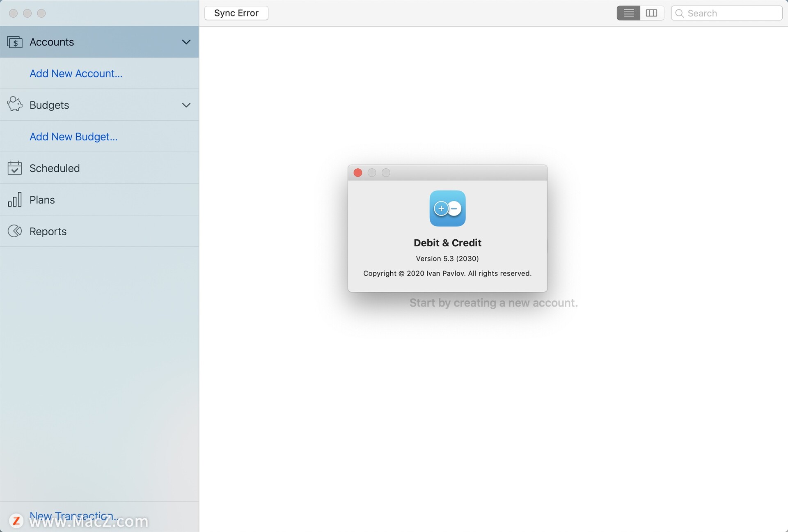Collapse the Budgets section chevron

tap(186, 105)
